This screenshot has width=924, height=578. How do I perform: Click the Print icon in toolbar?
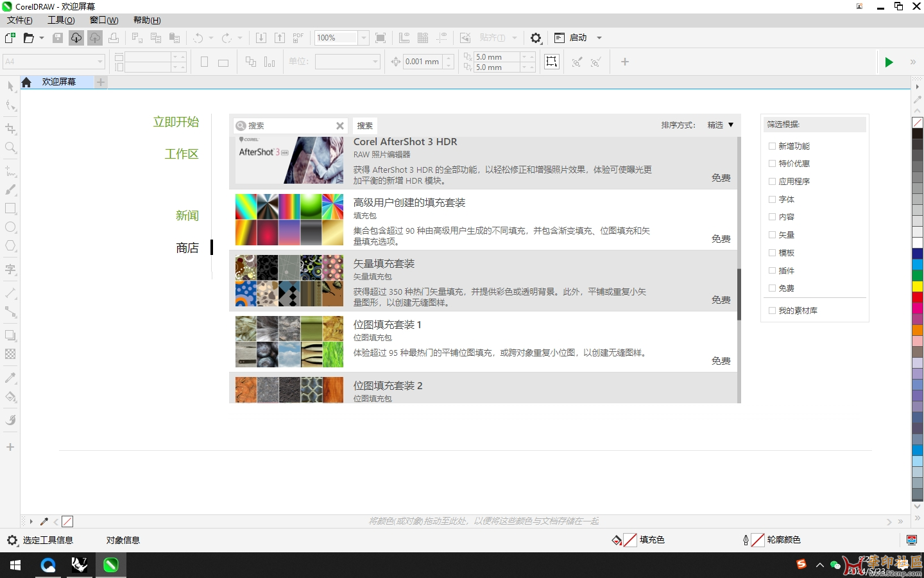click(114, 38)
